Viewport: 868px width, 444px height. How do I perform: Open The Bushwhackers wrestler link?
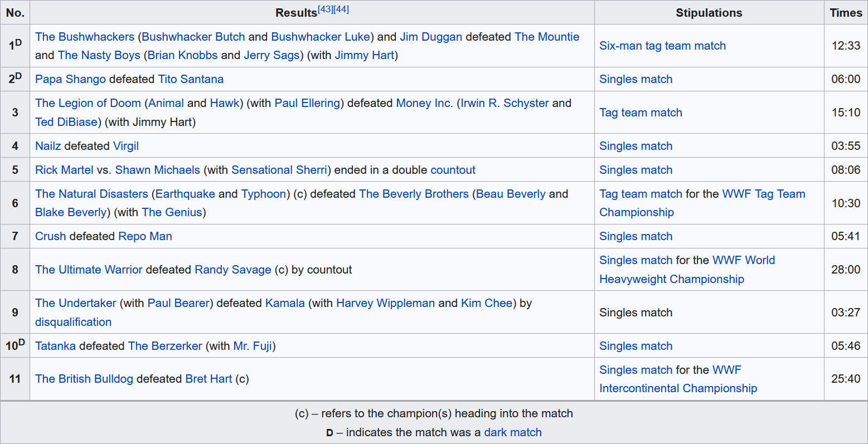85,37
